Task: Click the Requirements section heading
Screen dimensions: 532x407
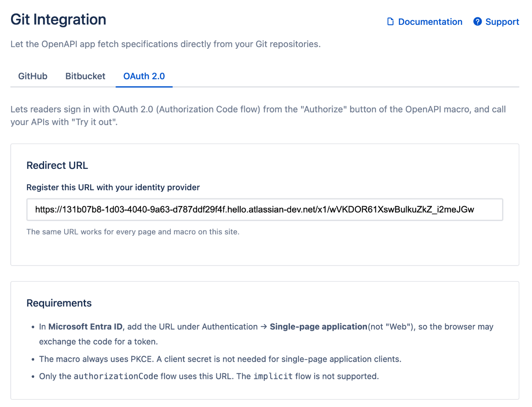Action: [x=59, y=303]
